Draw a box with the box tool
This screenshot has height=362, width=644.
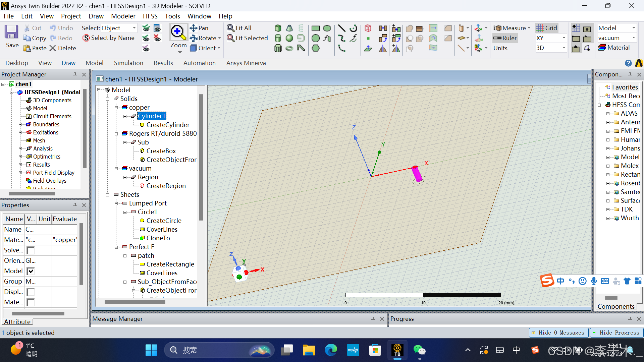coord(278,28)
